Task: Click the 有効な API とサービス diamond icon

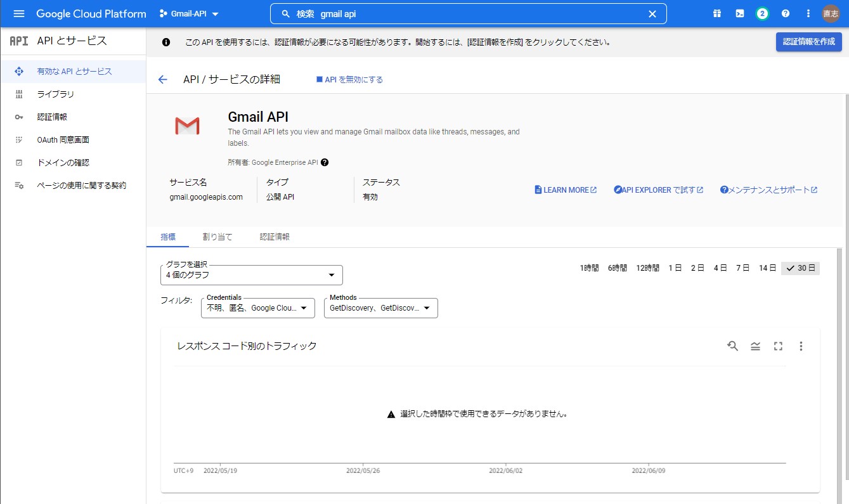Action: click(19, 72)
